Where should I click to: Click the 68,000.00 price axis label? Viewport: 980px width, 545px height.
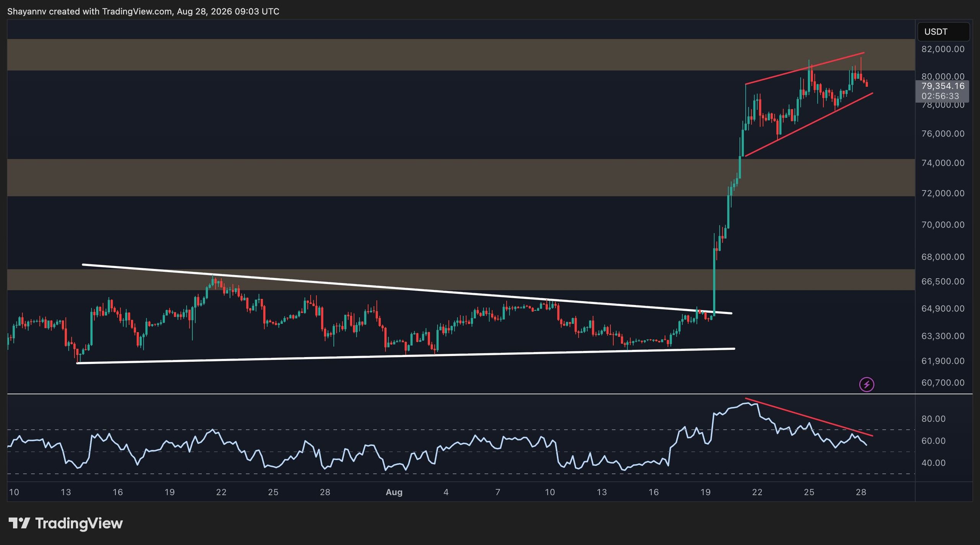(x=943, y=256)
